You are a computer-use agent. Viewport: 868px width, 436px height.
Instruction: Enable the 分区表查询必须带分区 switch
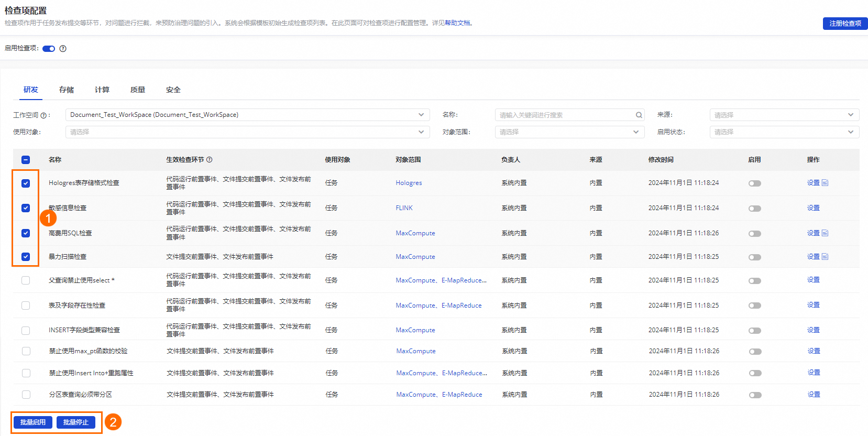click(755, 395)
